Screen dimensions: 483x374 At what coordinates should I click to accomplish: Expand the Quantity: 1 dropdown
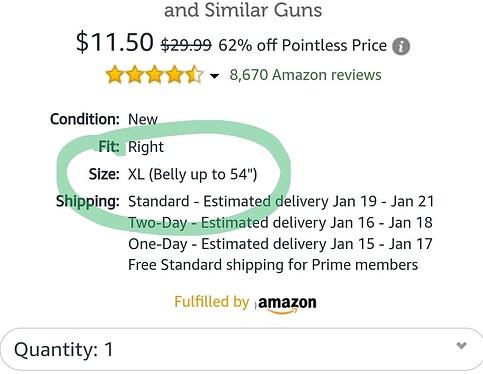coord(241,349)
